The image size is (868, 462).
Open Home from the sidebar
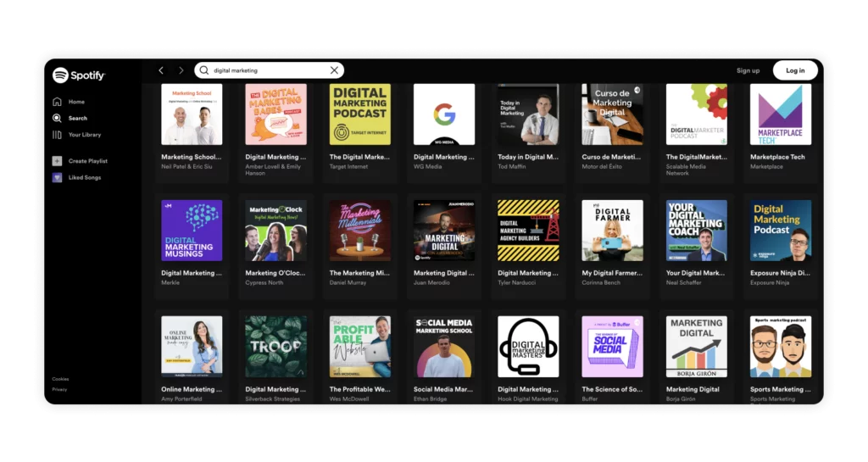click(x=70, y=102)
